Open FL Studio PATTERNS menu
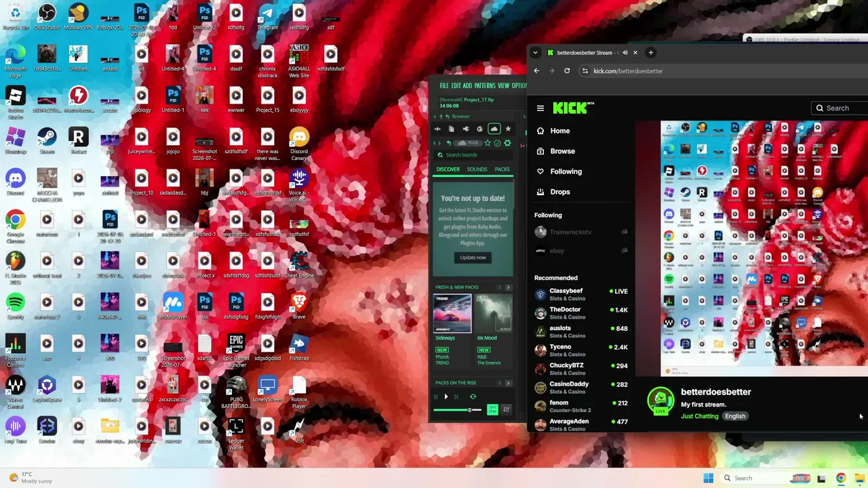The width and height of the screenshot is (868, 488). point(485,86)
